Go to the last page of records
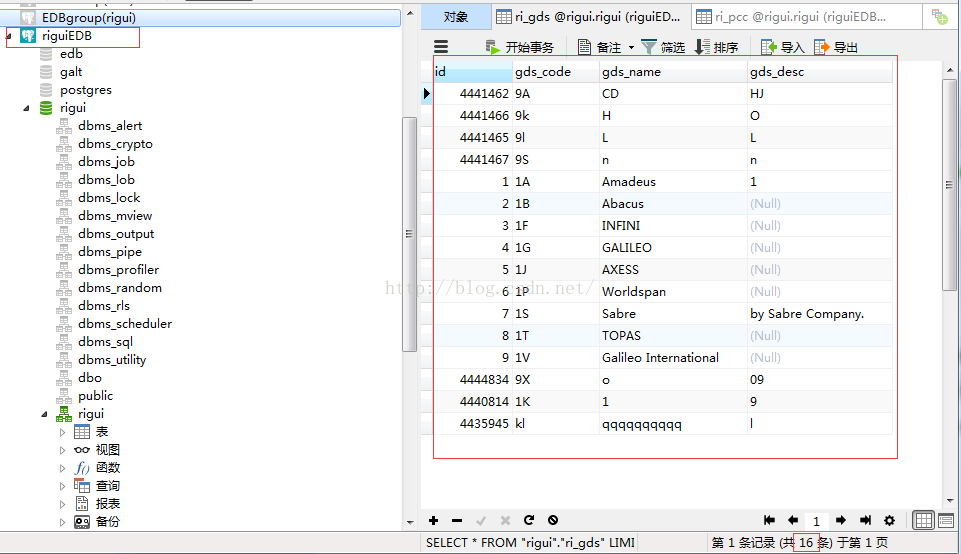Viewport: 961px width, 554px height. coord(865,520)
